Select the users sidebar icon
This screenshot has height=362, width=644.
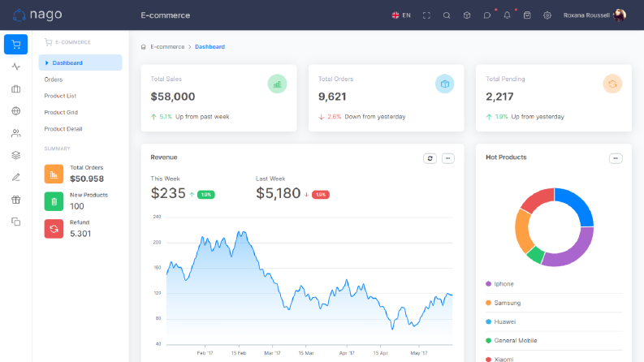16,133
